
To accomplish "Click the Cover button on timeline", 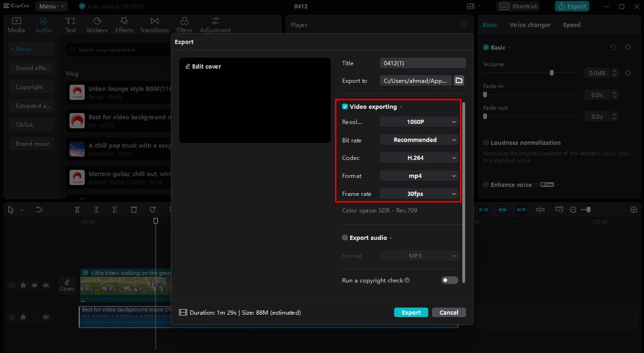I will pos(67,285).
